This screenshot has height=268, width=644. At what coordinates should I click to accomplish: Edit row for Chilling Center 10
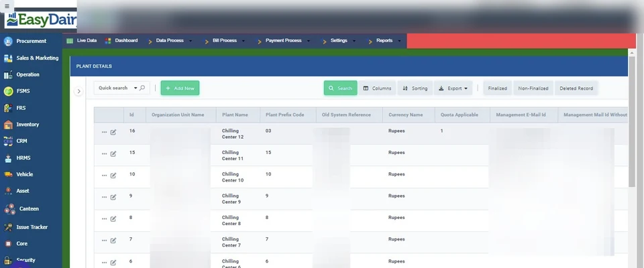pos(113,176)
